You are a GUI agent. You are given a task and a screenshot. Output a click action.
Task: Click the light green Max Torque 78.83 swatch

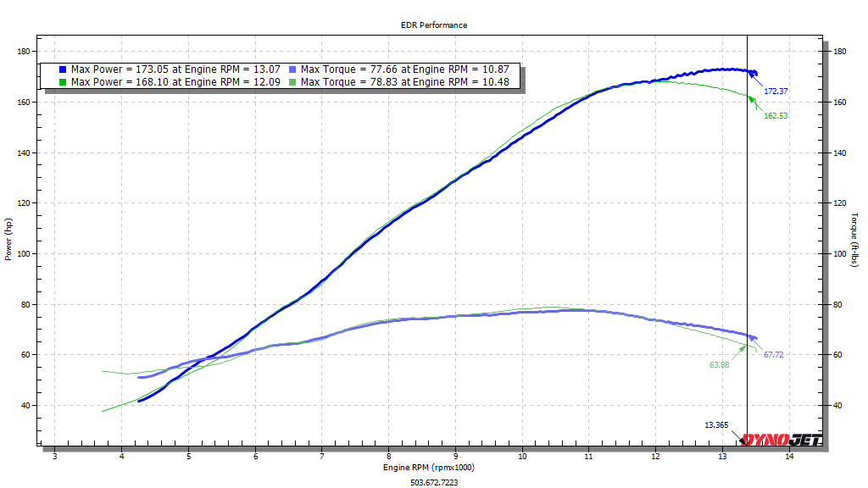click(292, 82)
